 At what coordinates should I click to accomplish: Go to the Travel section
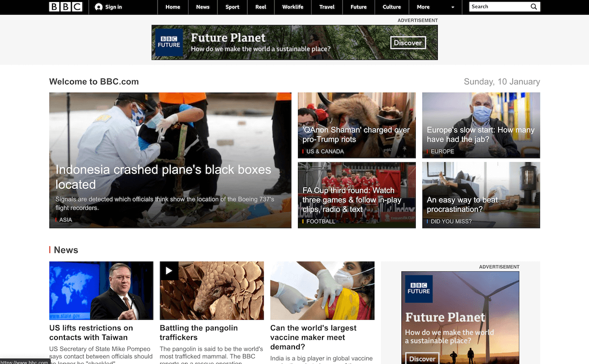click(x=327, y=7)
